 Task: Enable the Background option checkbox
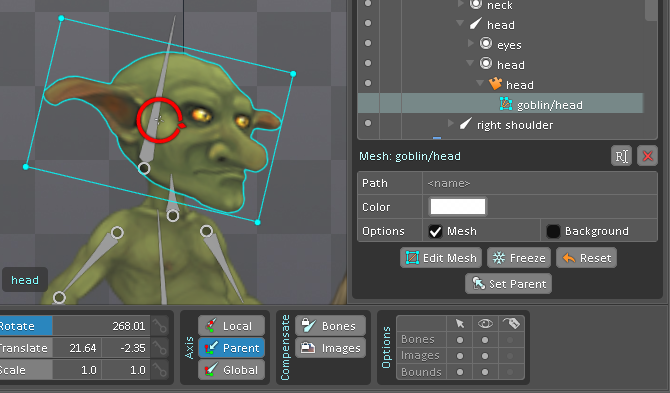tap(553, 231)
